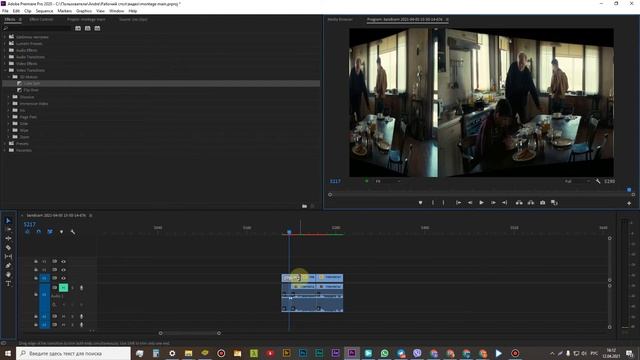Expand the Dissolve folder

point(9,97)
